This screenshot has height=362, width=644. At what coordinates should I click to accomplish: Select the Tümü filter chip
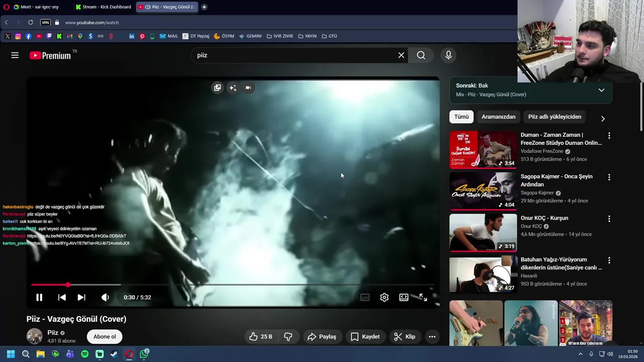coord(461,117)
